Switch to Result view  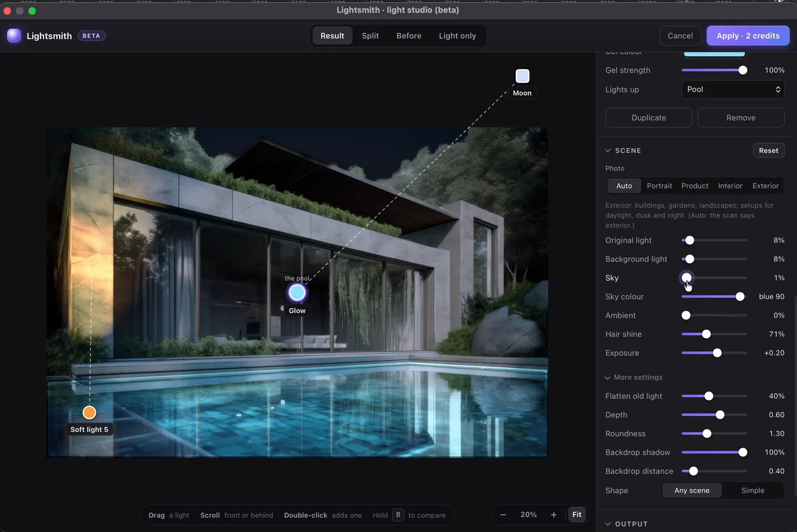pos(332,36)
